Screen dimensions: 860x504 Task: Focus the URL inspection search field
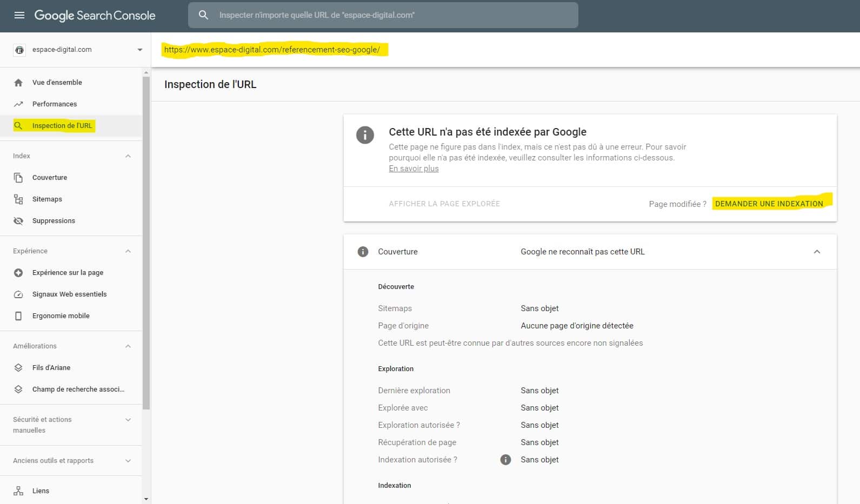coord(383,15)
